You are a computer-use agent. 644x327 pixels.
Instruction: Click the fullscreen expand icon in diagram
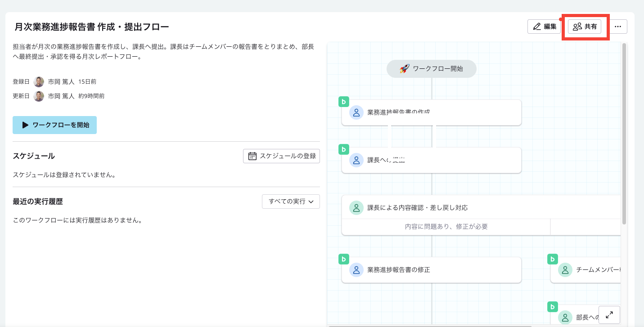coord(609,315)
